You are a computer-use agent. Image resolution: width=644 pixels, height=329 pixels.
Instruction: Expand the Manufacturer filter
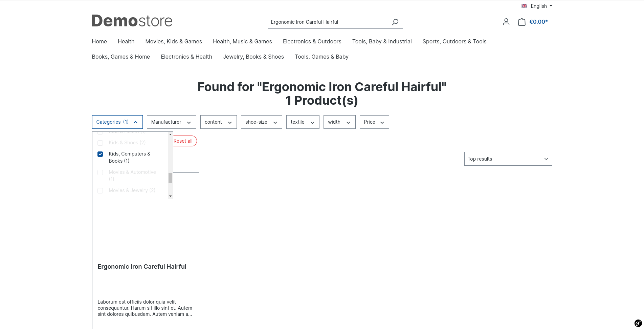172,122
